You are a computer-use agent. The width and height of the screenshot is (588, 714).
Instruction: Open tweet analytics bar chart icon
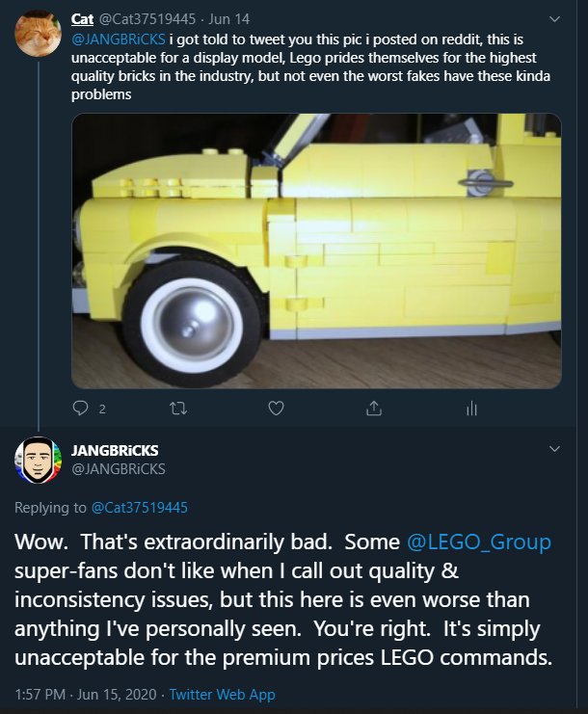coord(471,409)
